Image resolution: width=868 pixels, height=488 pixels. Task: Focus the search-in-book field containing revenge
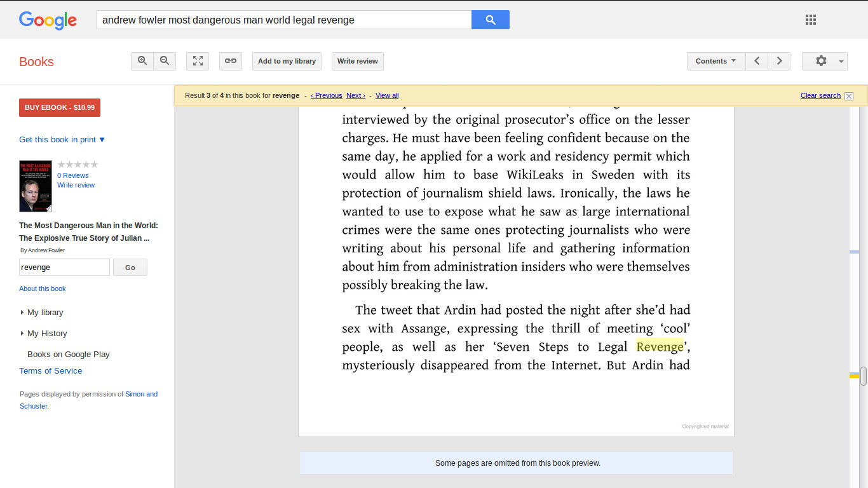coord(64,268)
